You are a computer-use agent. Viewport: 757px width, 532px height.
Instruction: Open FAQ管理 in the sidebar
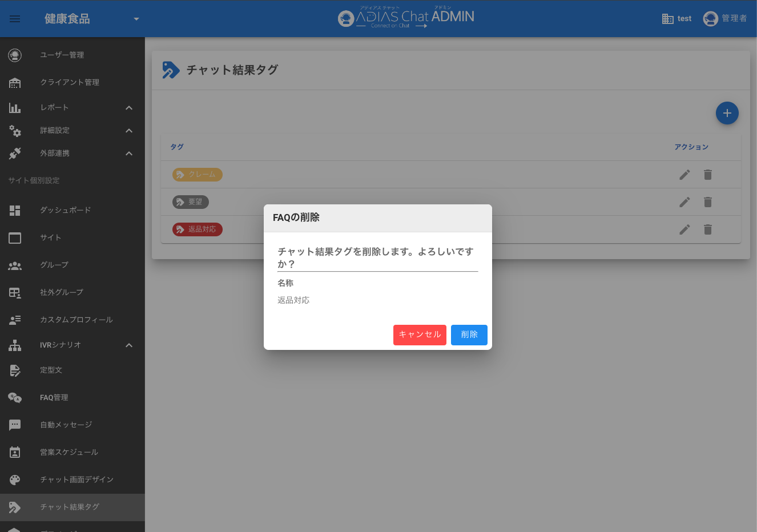click(x=54, y=397)
